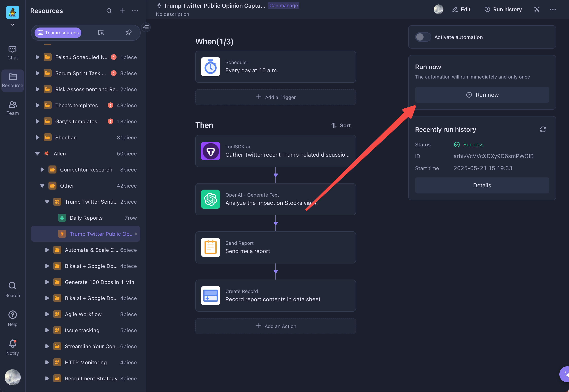Image resolution: width=569 pixels, height=392 pixels.
Task: Open Scheduler Every day at 10 a.m. trigger
Action: coord(275,67)
